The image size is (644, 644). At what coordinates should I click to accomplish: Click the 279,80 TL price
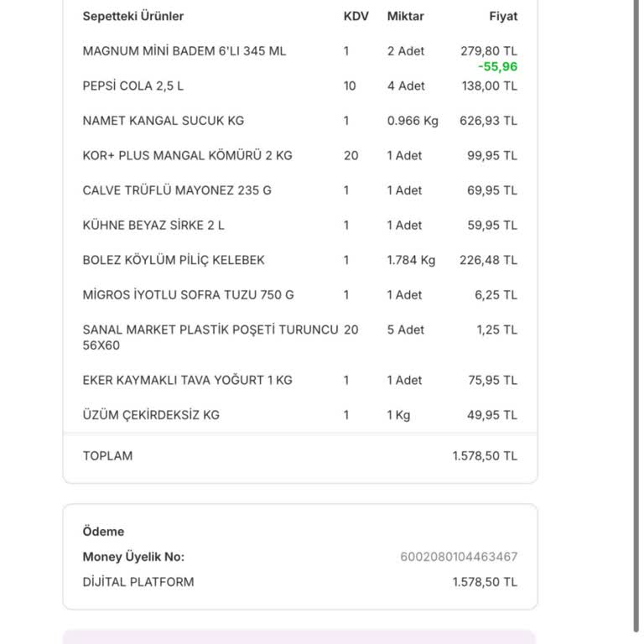489,51
